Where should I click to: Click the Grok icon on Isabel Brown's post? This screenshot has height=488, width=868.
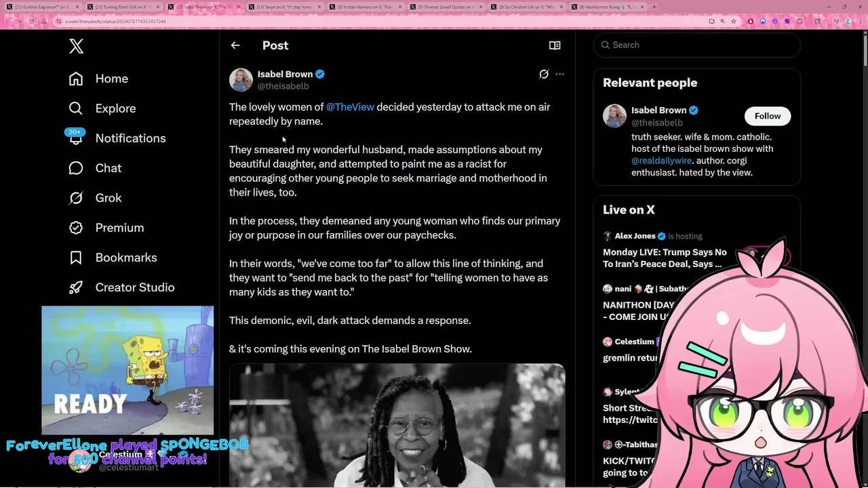coord(544,74)
